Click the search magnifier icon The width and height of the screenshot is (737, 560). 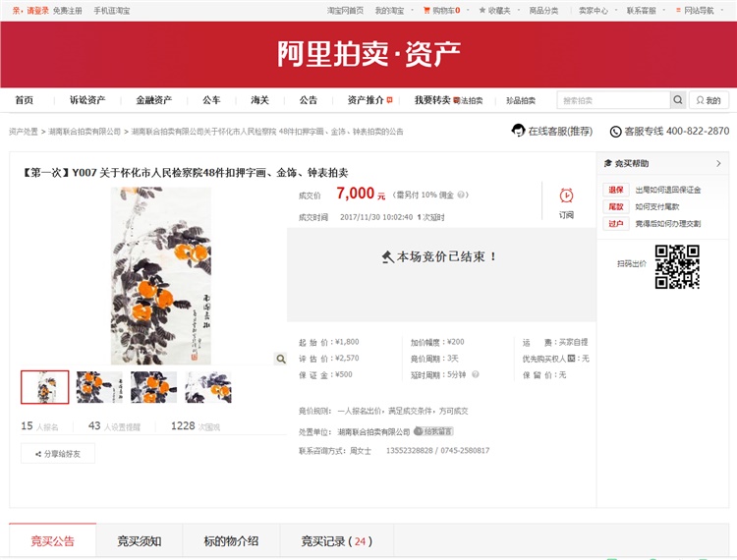click(x=678, y=100)
